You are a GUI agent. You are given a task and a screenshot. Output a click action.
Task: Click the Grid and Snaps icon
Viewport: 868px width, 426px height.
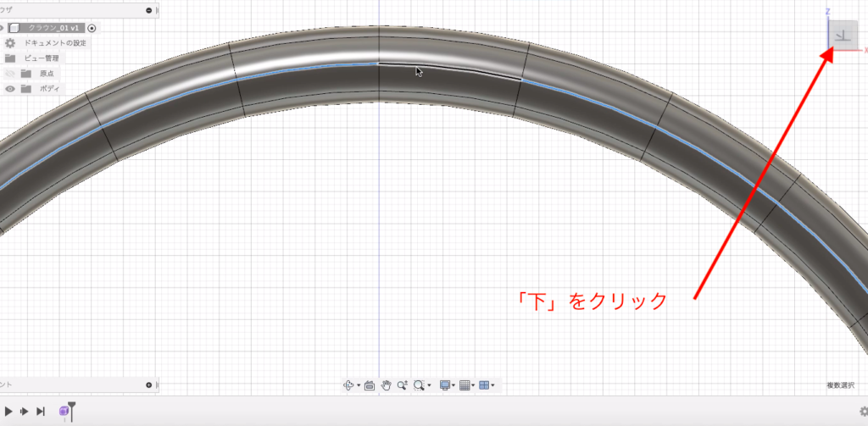coord(465,385)
